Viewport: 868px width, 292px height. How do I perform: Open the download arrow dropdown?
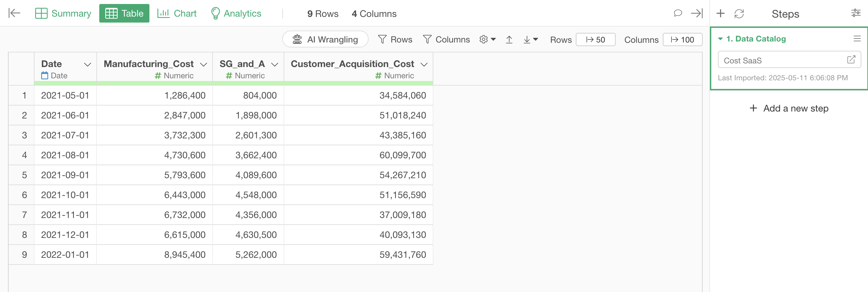point(531,39)
